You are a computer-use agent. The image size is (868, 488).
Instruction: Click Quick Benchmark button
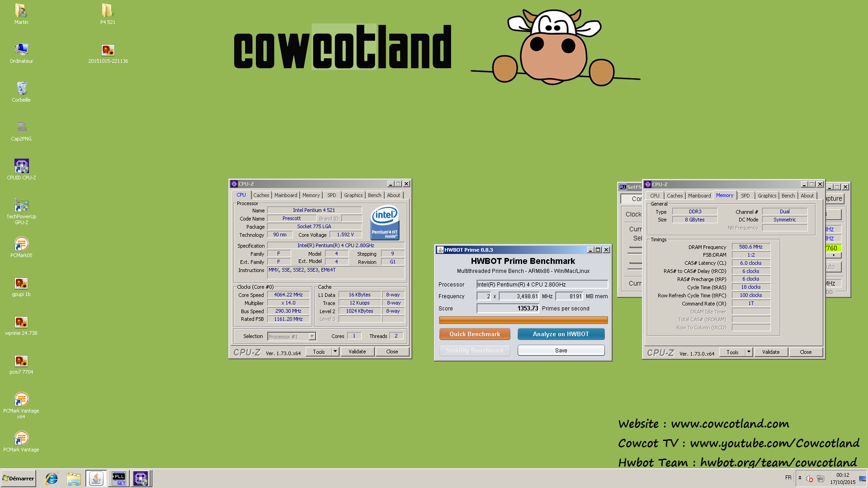(475, 334)
